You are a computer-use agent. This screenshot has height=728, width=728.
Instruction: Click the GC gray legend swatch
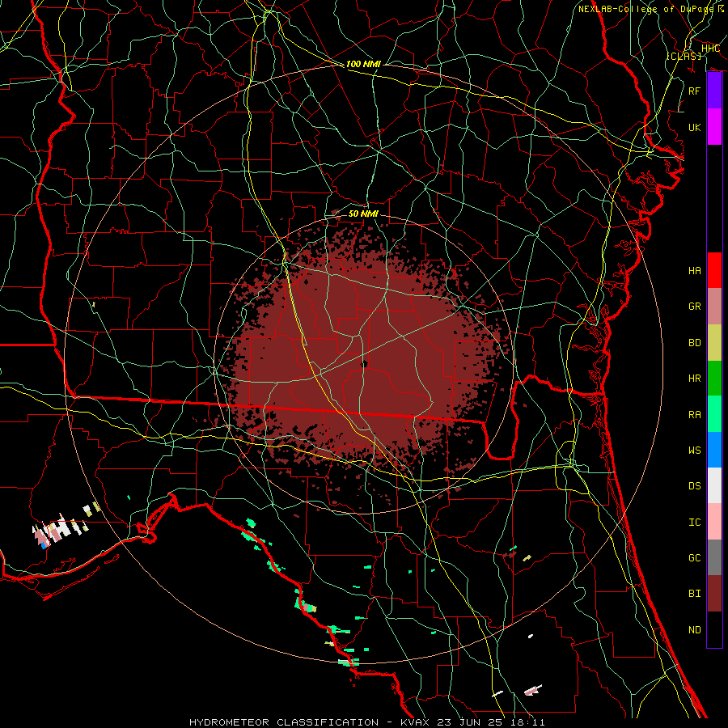[714, 557]
